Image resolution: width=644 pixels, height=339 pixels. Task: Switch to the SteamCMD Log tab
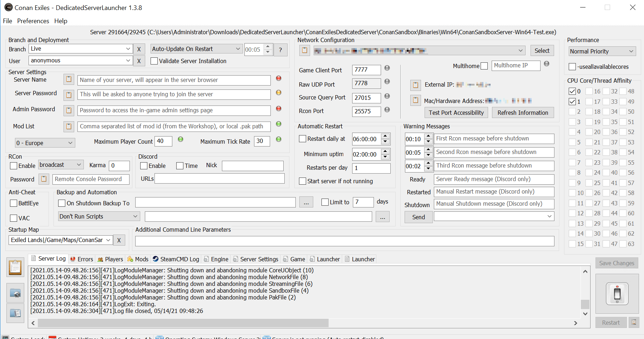tap(176, 259)
